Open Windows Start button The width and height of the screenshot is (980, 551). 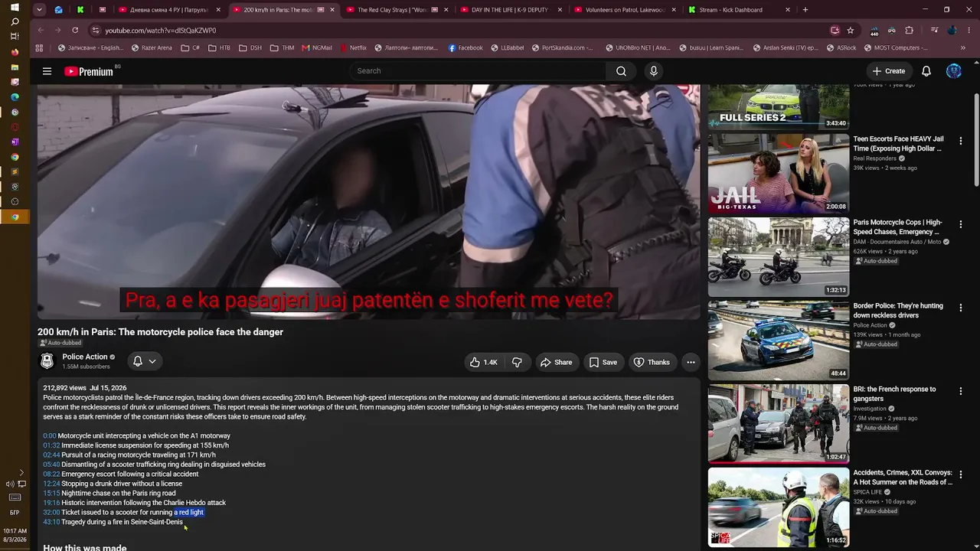(x=15, y=7)
